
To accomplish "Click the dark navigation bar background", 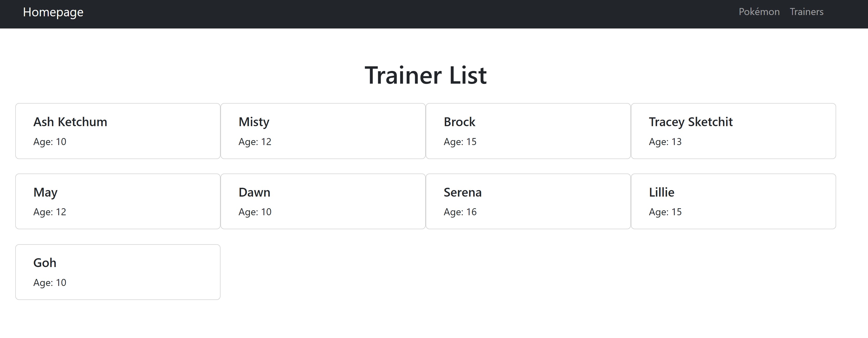I will pos(404,13).
